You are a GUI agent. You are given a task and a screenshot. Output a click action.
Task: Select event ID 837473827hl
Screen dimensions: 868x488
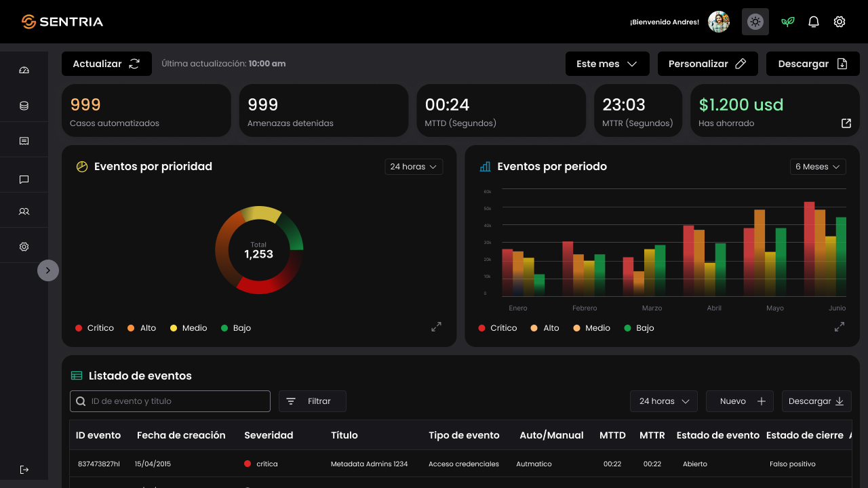point(99,464)
